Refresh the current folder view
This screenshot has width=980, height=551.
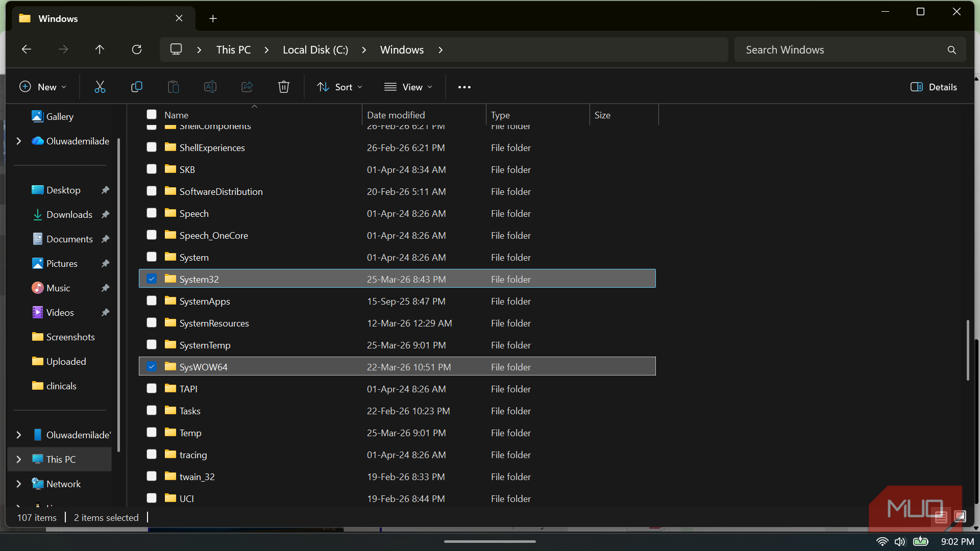click(x=137, y=49)
